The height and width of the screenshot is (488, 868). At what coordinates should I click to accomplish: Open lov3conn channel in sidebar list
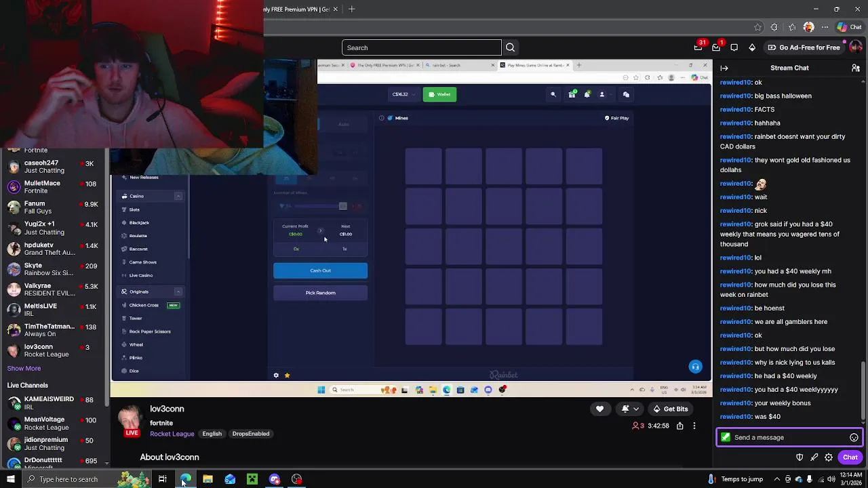pos(54,350)
